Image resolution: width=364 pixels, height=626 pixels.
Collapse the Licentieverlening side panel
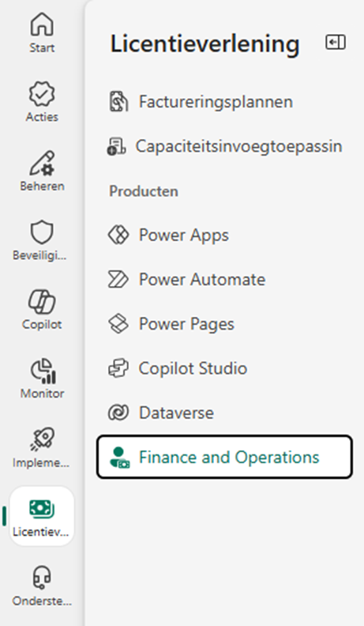(x=336, y=43)
